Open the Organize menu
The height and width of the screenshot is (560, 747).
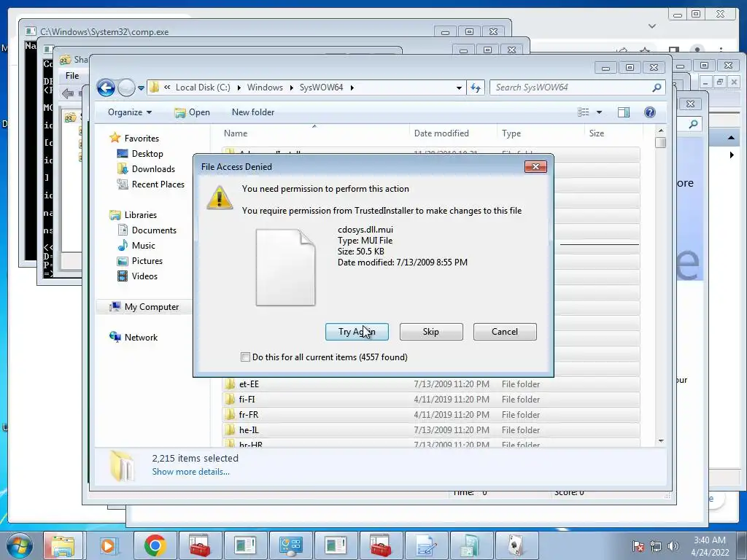point(130,112)
